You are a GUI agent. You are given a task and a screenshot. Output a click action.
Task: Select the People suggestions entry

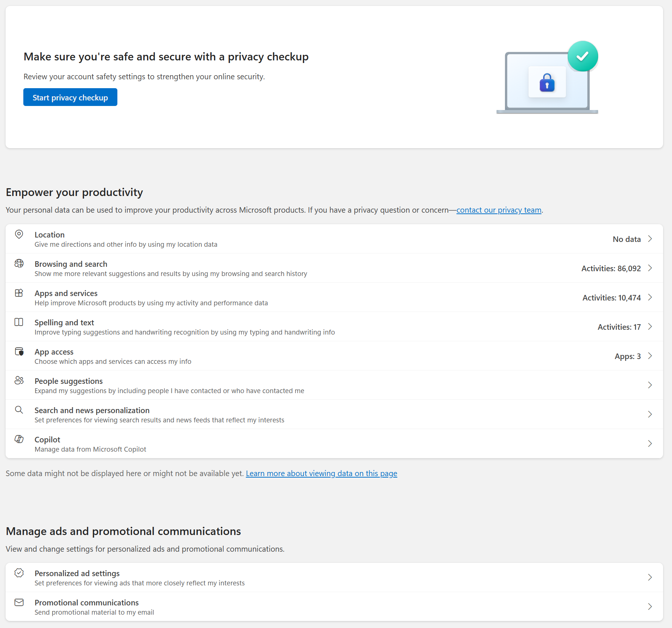click(x=334, y=385)
